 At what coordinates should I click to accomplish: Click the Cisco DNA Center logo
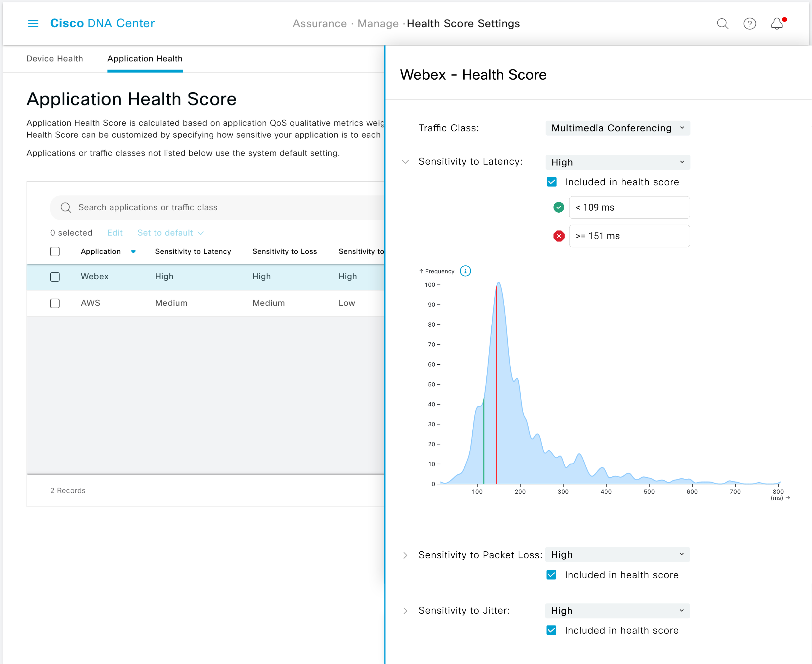click(103, 23)
